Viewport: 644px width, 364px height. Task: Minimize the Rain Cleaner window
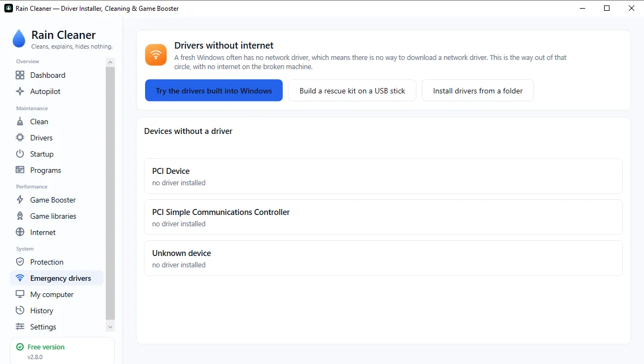point(583,8)
